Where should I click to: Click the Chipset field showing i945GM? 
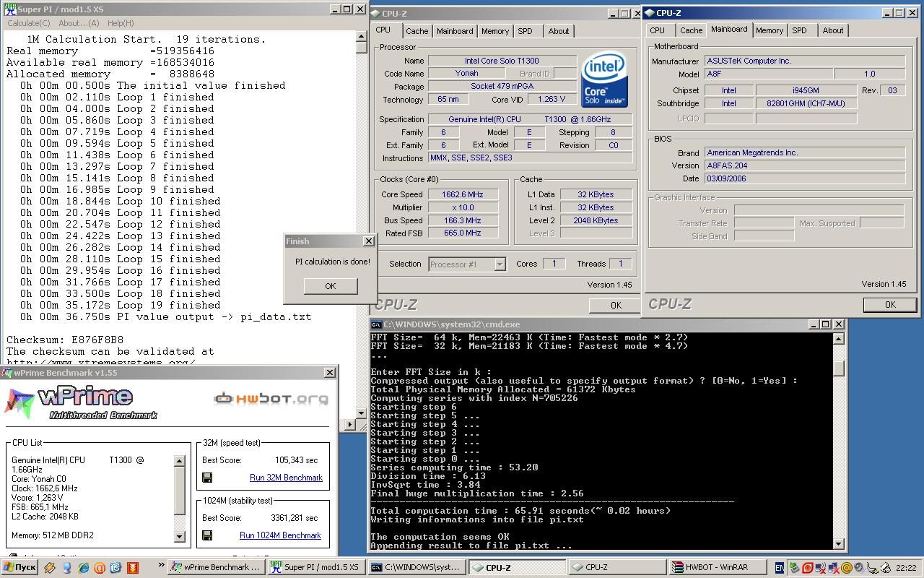(x=806, y=90)
